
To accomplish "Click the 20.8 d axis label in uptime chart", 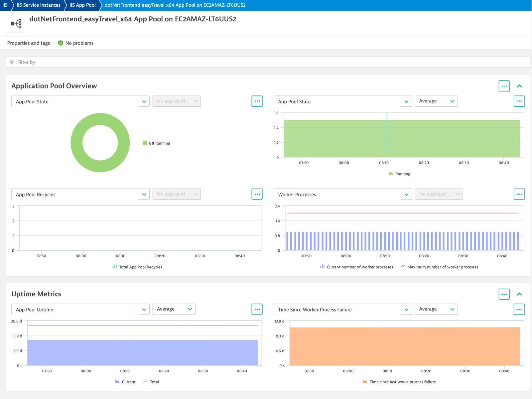I will [x=17, y=321].
